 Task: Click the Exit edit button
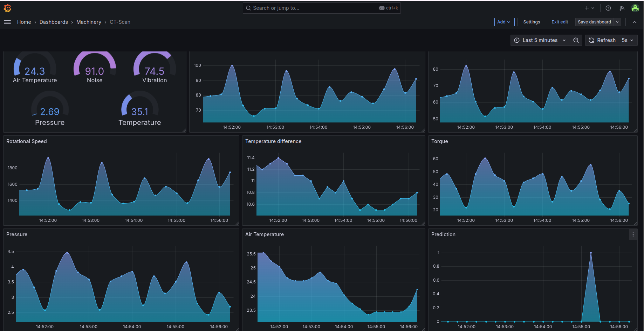coord(560,22)
